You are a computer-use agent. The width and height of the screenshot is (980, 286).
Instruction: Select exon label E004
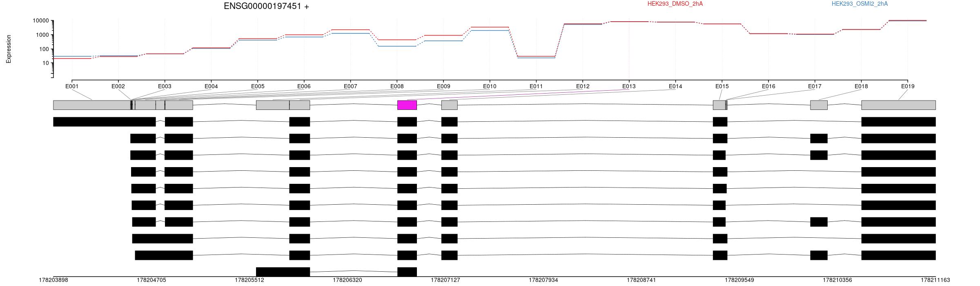[211, 86]
